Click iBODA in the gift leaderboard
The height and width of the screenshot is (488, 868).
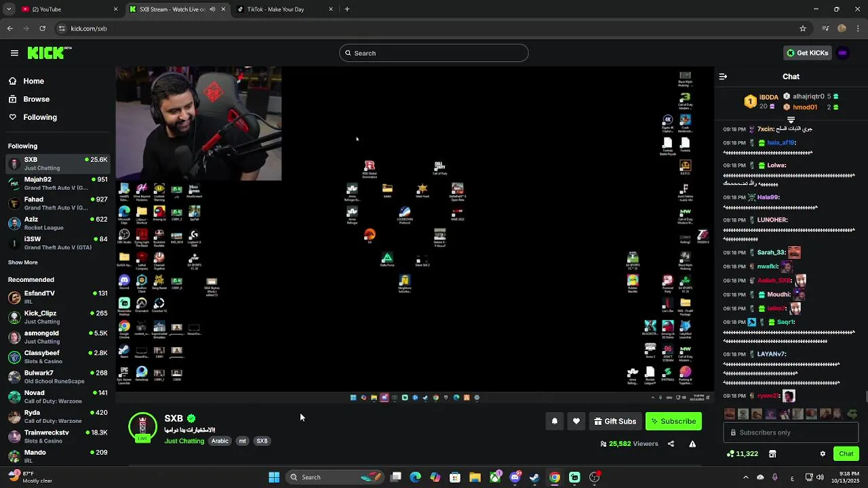click(x=768, y=97)
